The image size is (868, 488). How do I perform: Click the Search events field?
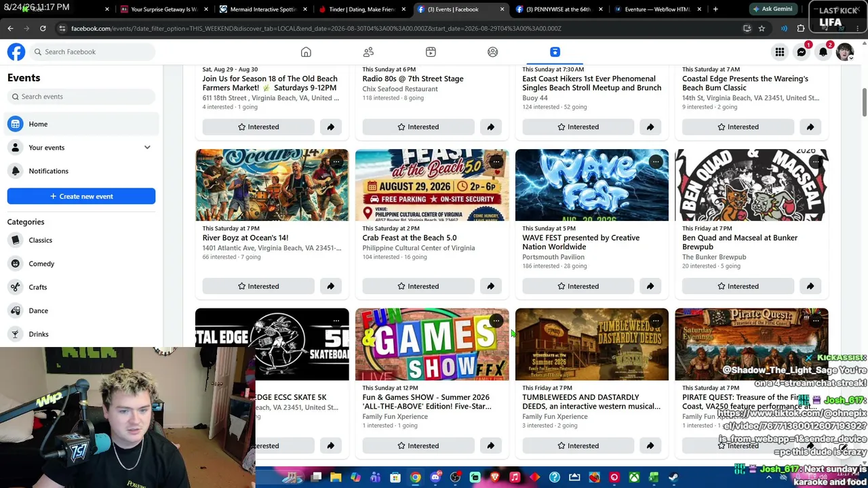(x=81, y=97)
